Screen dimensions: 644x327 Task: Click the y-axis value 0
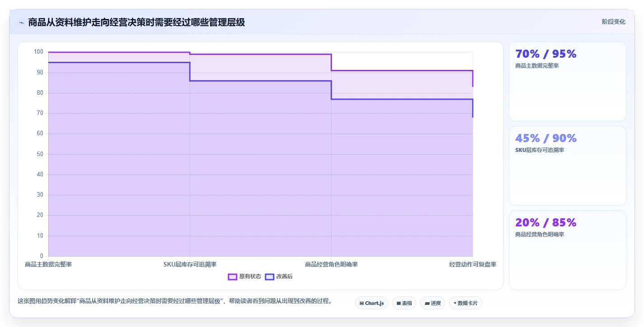click(42, 256)
